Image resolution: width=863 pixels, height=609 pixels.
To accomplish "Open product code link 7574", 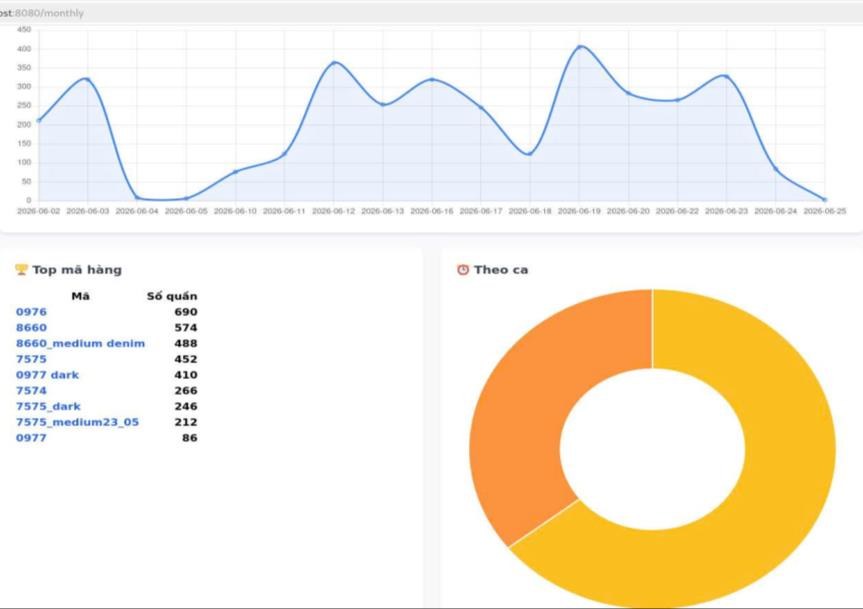I will tap(31, 391).
